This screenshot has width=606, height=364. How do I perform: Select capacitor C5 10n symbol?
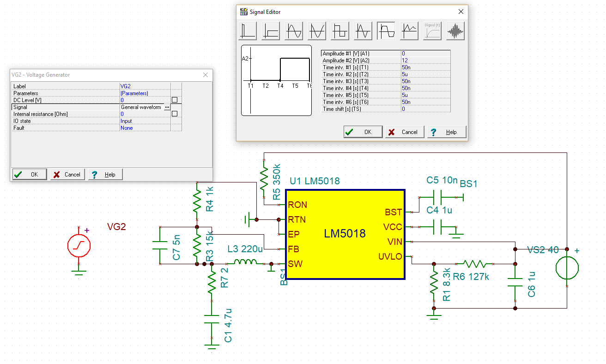pos(437,197)
